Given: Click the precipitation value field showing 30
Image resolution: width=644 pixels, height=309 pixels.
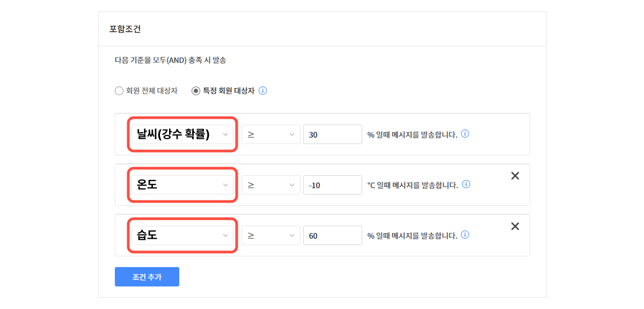Looking at the screenshot, I should coord(332,134).
